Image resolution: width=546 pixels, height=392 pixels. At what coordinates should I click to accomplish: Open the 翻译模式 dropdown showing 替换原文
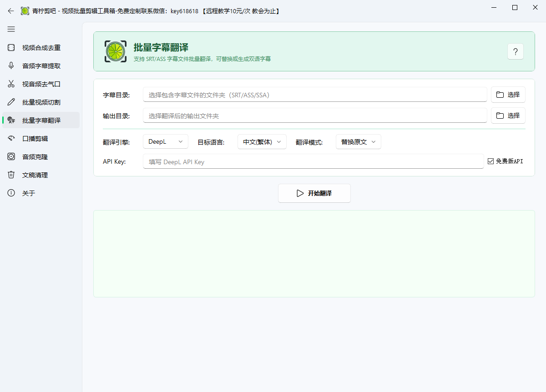[357, 141]
